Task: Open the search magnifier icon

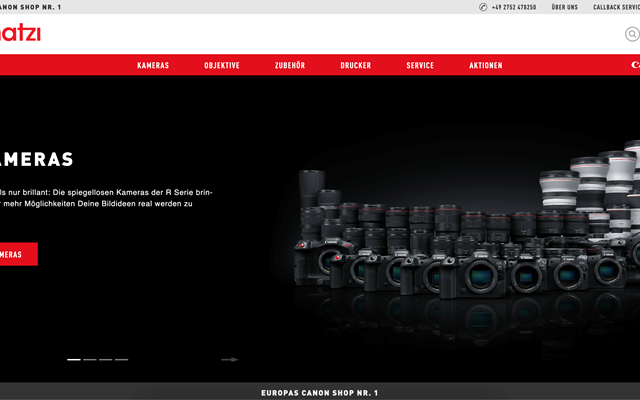Action: coord(632,34)
